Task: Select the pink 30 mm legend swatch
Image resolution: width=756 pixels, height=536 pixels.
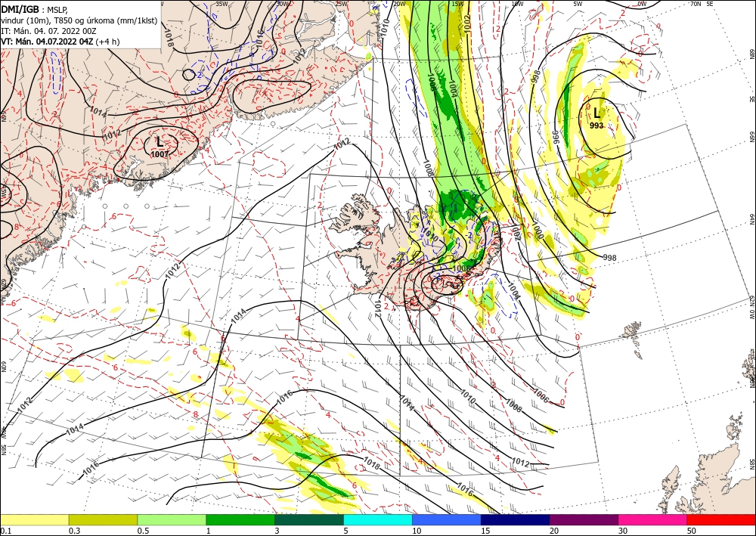Action: pyautogui.click(x=653, y=519)
